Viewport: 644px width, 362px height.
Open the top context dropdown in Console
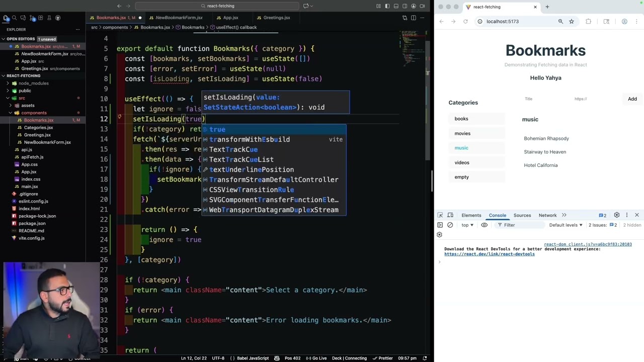467,225
